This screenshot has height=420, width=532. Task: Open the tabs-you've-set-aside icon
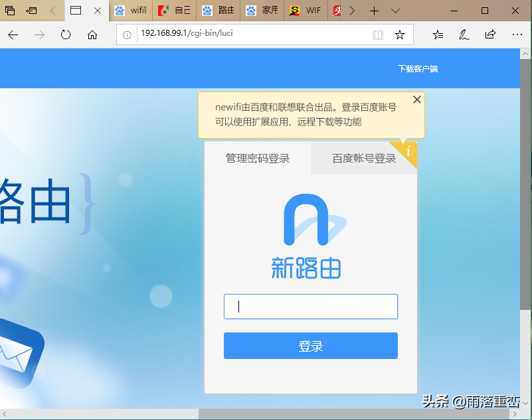coord(9,11)
